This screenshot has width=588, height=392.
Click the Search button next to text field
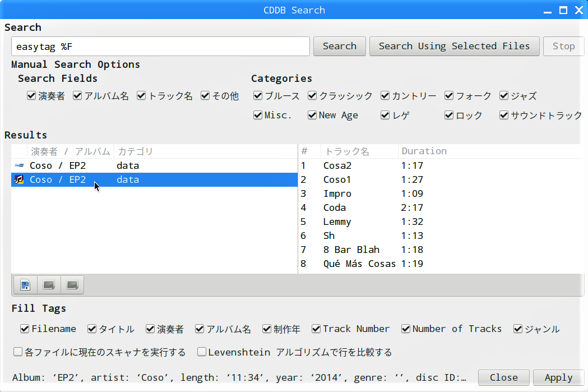(339, 46)
